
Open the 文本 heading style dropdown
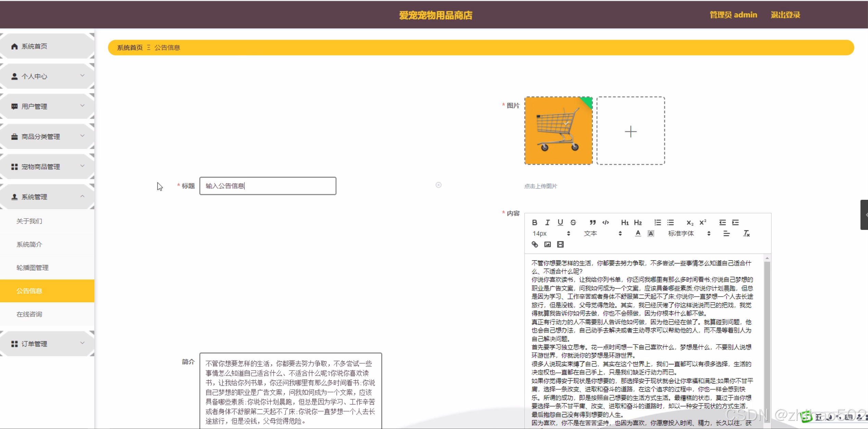click(x=603, y=233)
